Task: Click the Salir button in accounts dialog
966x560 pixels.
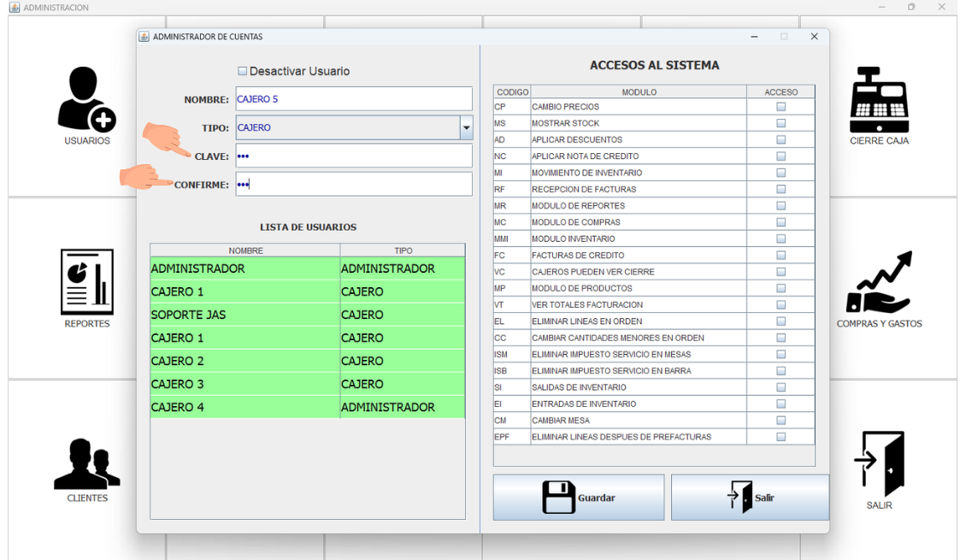Action: (750, 498)
